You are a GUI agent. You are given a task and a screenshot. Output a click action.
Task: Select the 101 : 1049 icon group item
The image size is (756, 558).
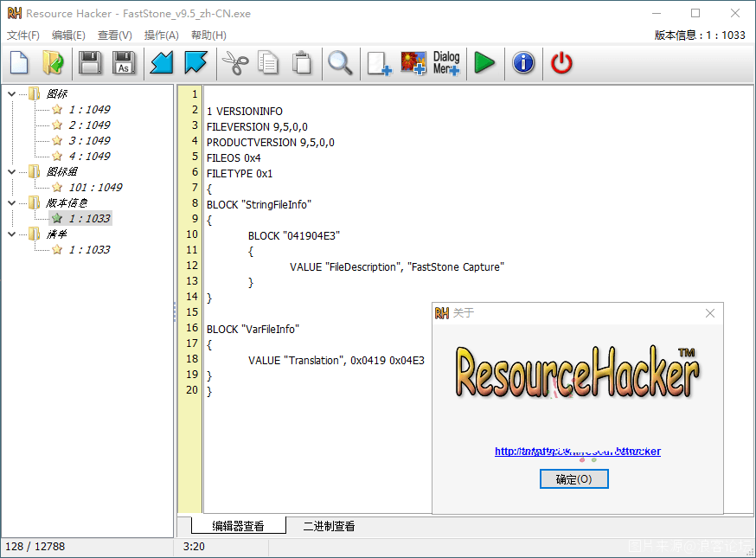tap(95, 187)
